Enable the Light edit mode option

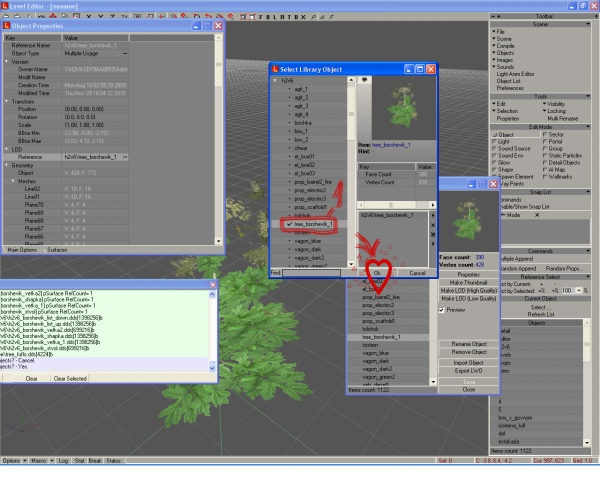tap(496, 142)
